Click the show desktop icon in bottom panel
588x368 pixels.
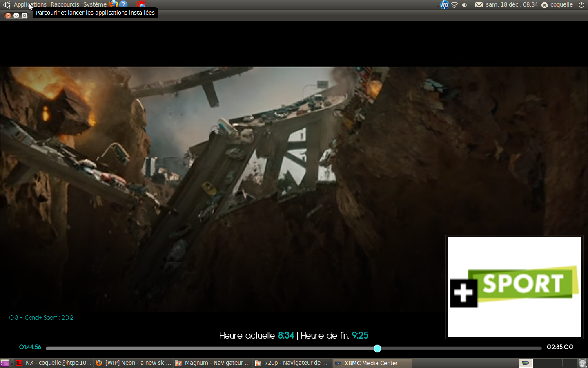click(x=5, y=363)
